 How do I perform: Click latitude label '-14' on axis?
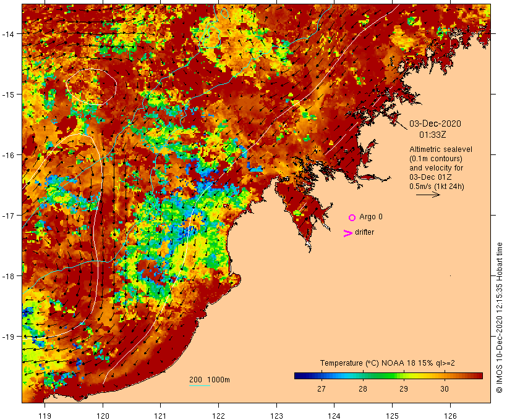[8, 34]
